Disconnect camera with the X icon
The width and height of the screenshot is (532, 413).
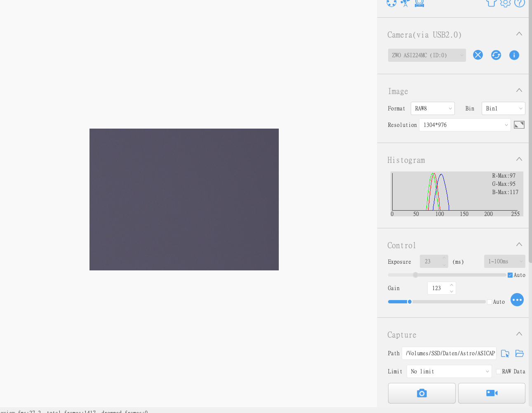[478, 55]
